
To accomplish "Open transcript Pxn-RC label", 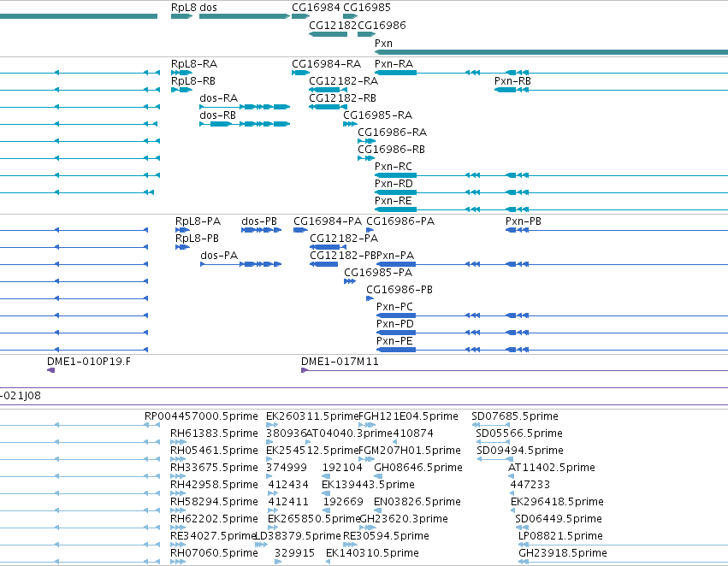I will (x=394, y=167).
